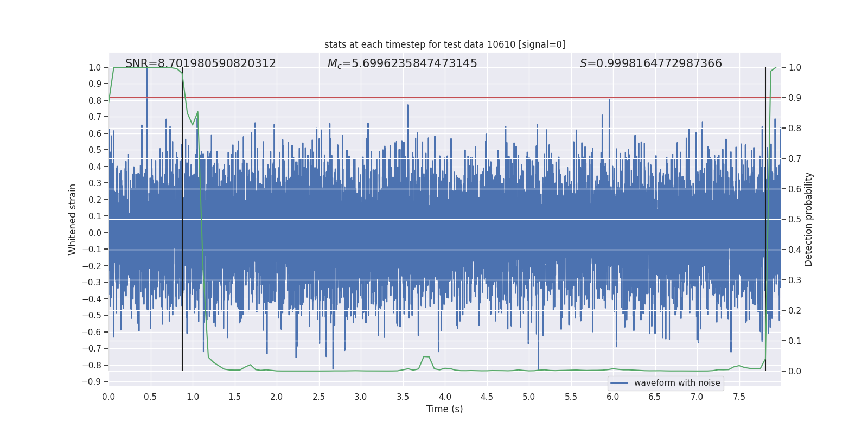Select the S=0.9998 annotation text

pos(650,63)
